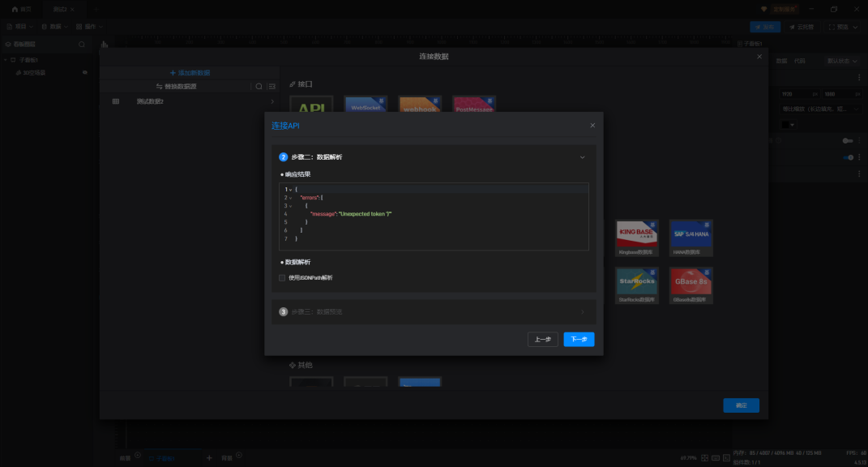868x467 pixels.
Task: Choose the StarRocks数据库 tile
Action: click(636, 285)
